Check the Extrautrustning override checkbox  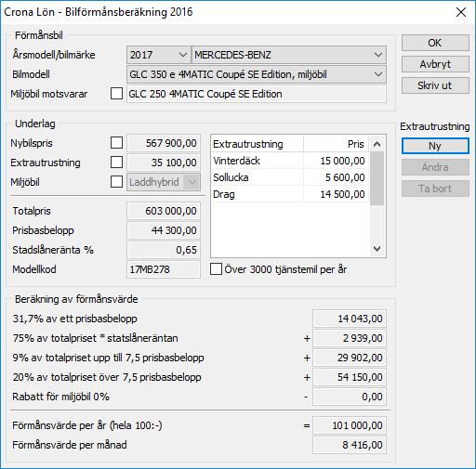click(x=116, y=163)
